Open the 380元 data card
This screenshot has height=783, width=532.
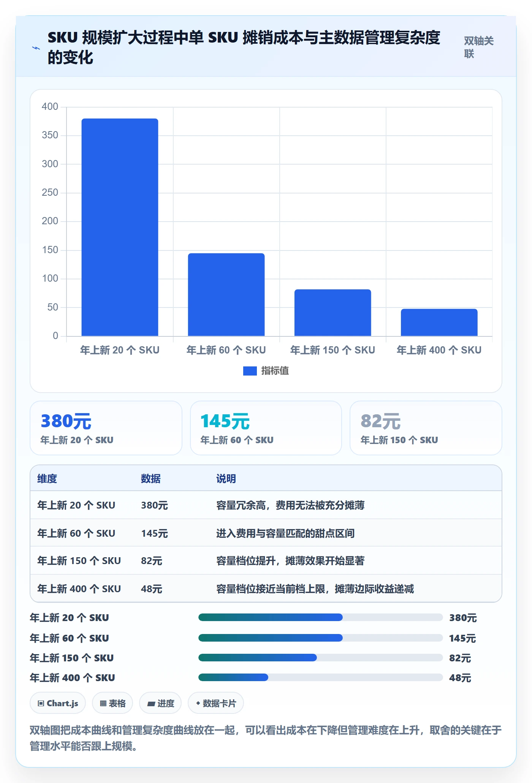point(106,428)
